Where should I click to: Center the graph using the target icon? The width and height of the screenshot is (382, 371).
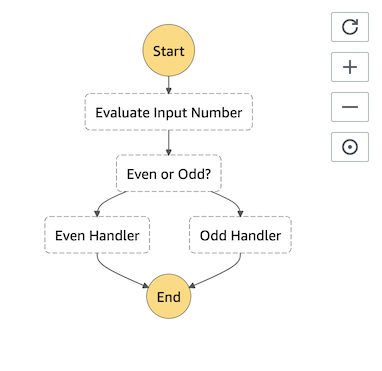pyautogui.click(x=350, y=147)
